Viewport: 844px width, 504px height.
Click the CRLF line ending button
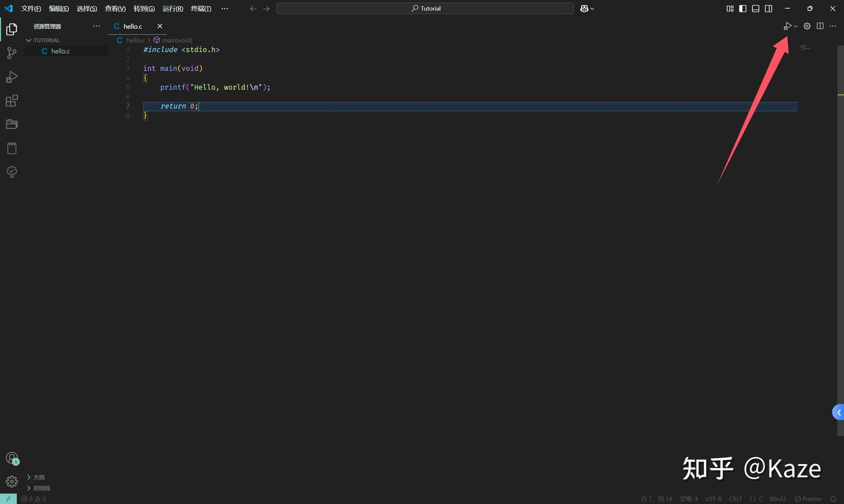[x=734, y=499]
